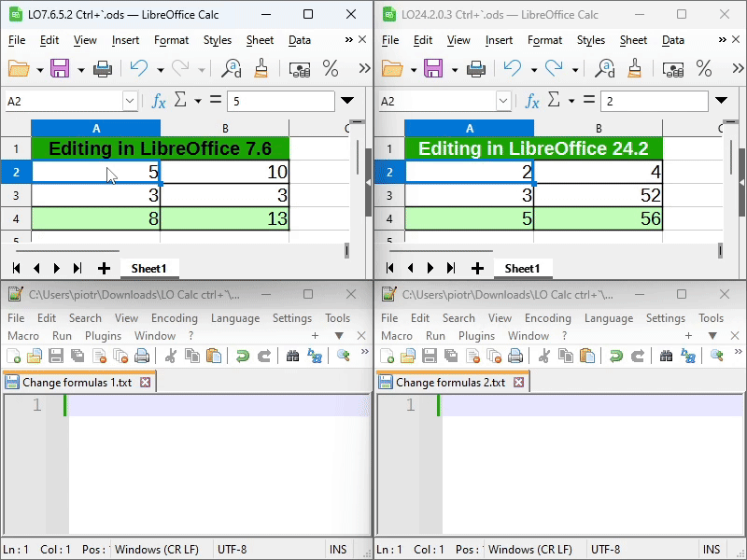Expand Name Box dropdown in LO24.2.0.3 window

tap(503, 101)
